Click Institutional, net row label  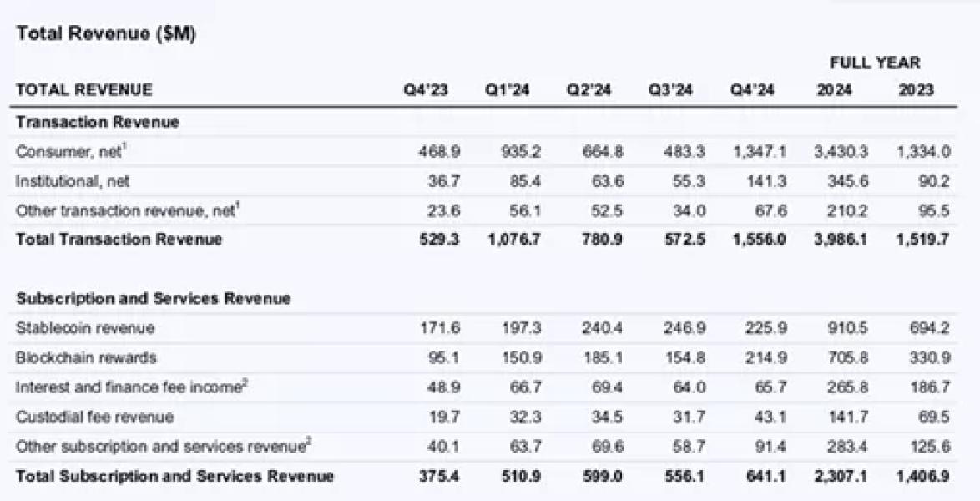click(x=73, y=181)
